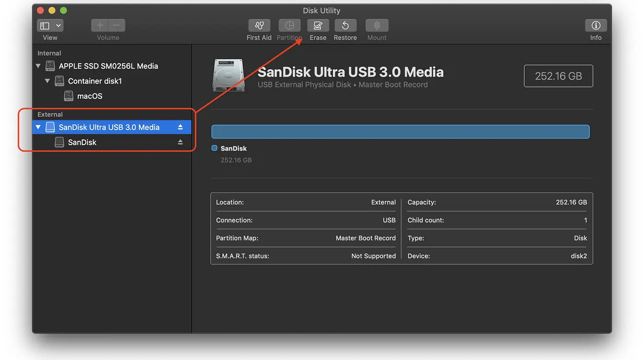Close the Disk Utility window
Image resolution: width=644 pixels, height=360 pixels.
coord(40,11)
